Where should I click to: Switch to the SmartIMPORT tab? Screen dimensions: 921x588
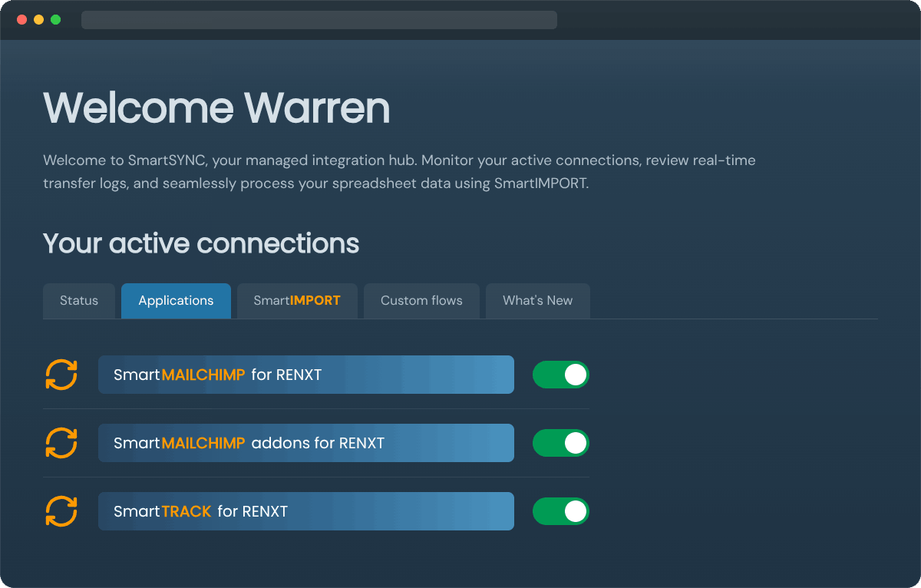(297, 301)
